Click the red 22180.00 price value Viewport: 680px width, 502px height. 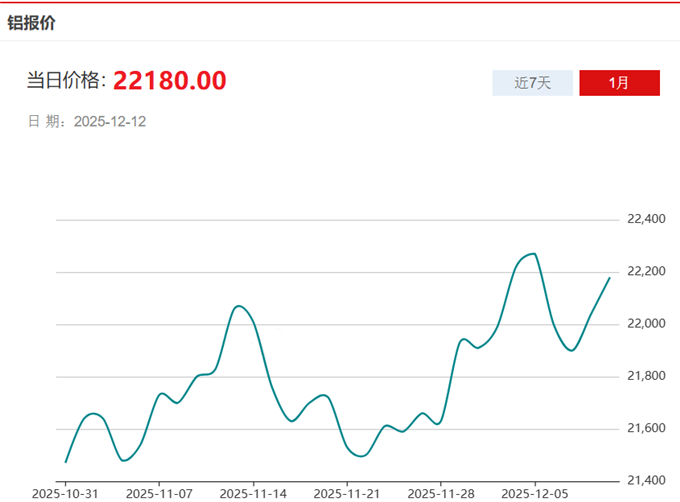(169, 81)
